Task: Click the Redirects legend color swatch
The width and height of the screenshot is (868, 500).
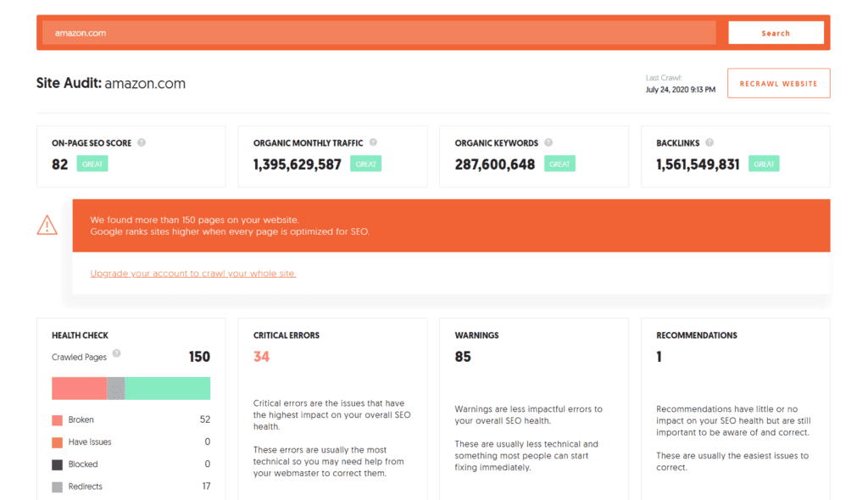Action: [57, 486]
